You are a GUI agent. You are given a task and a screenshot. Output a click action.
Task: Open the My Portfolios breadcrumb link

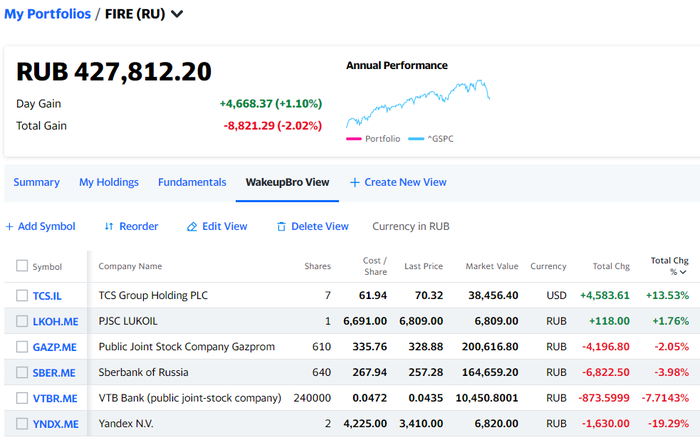[46, 15]
